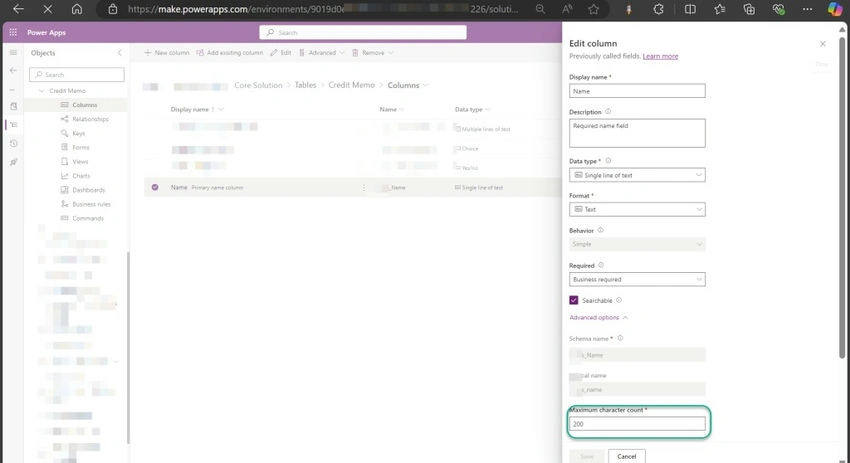
Task: Go to Core Solution breadcrumb link
Action: click(x=258, y=85)
